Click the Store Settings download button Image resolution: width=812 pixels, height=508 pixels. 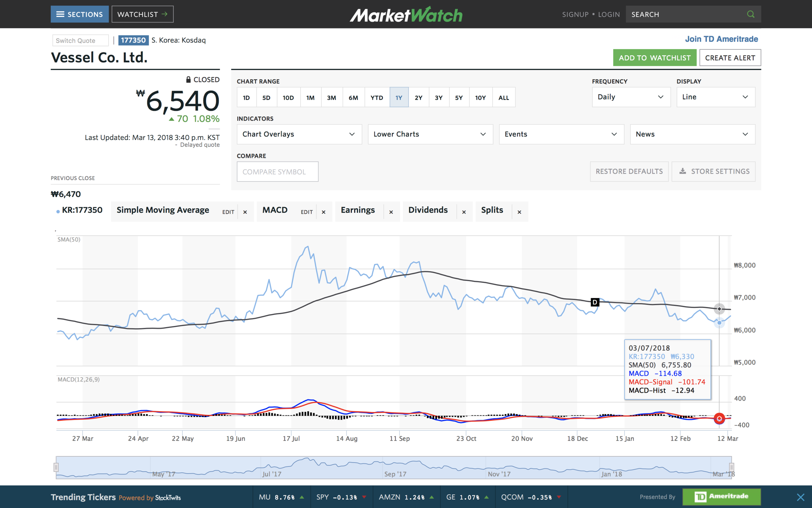pyautogui.click(x=713, y=172)
